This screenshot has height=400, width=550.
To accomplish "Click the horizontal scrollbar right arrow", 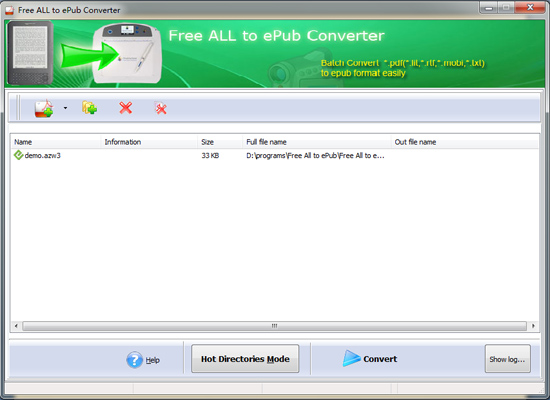I will 533,326.
